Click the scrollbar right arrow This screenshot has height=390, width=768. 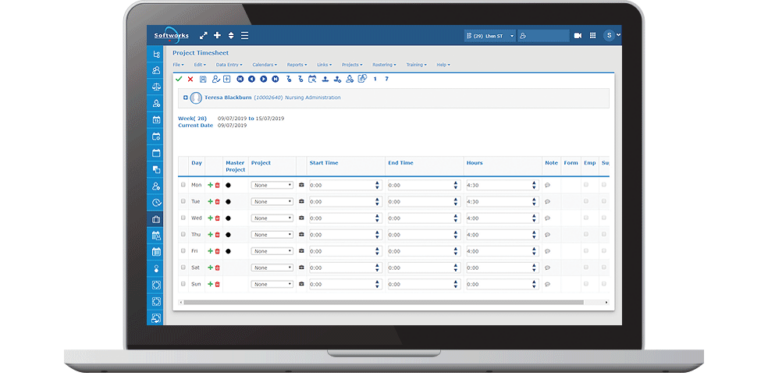(x=606, y=302)
